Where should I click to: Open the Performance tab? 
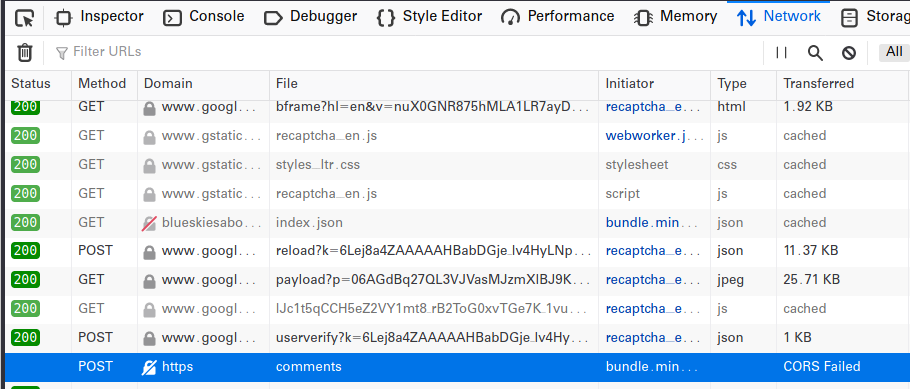pos(558,17)
